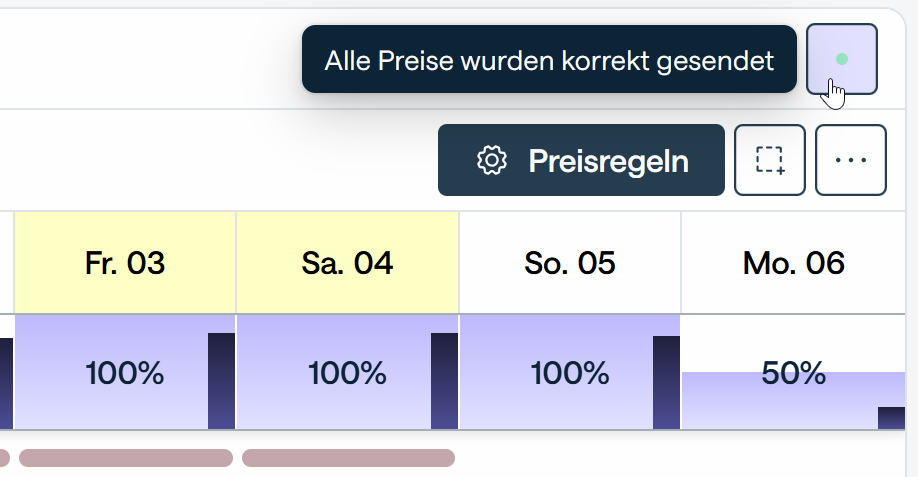Viewport: 918px width, 477px height.
Task: Click the mauve booking bar below Sa. 04
Action: click(348, 458)
